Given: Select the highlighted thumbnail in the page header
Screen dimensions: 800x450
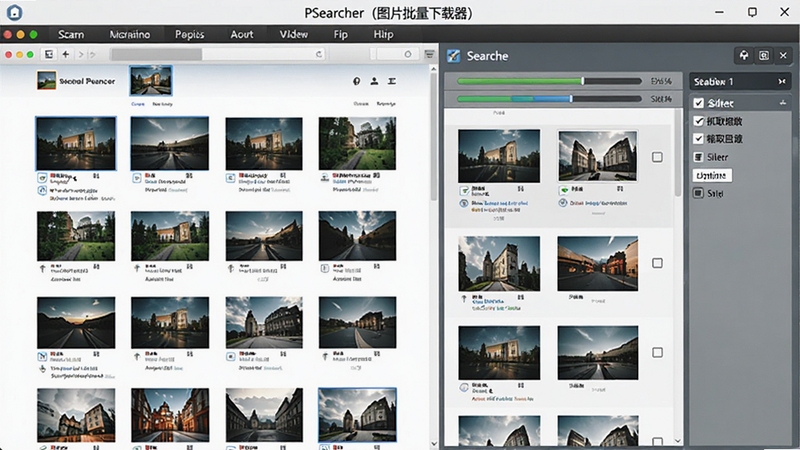Looking at the screenshot, I should (151, 81).
